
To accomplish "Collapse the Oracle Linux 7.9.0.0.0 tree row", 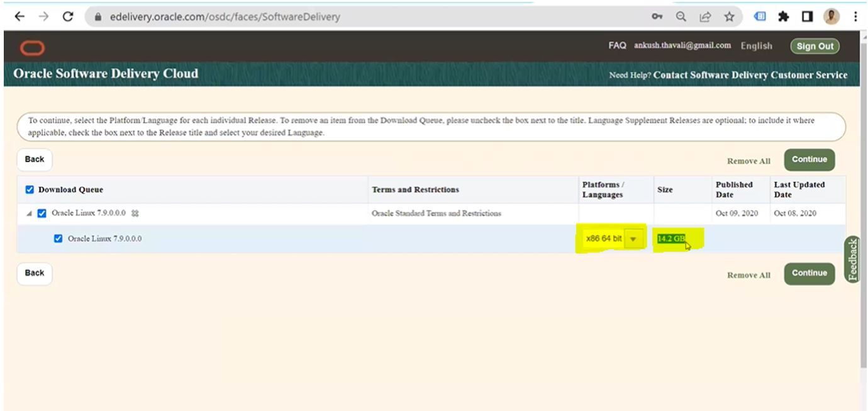I will pos(29,214).
